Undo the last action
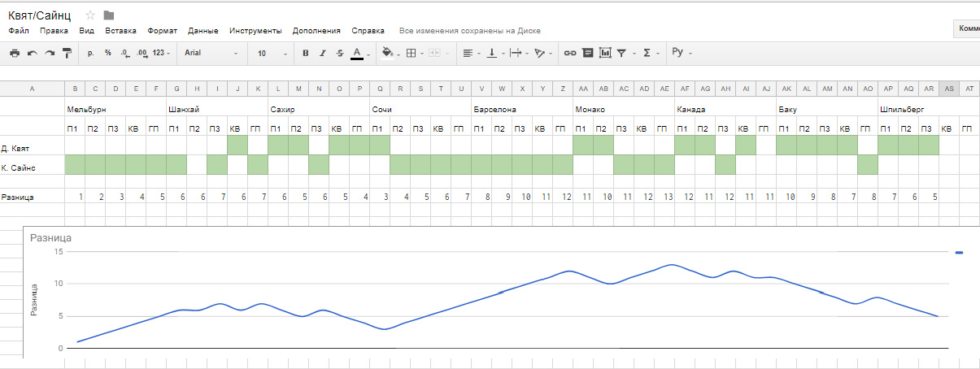 [33, 53]
